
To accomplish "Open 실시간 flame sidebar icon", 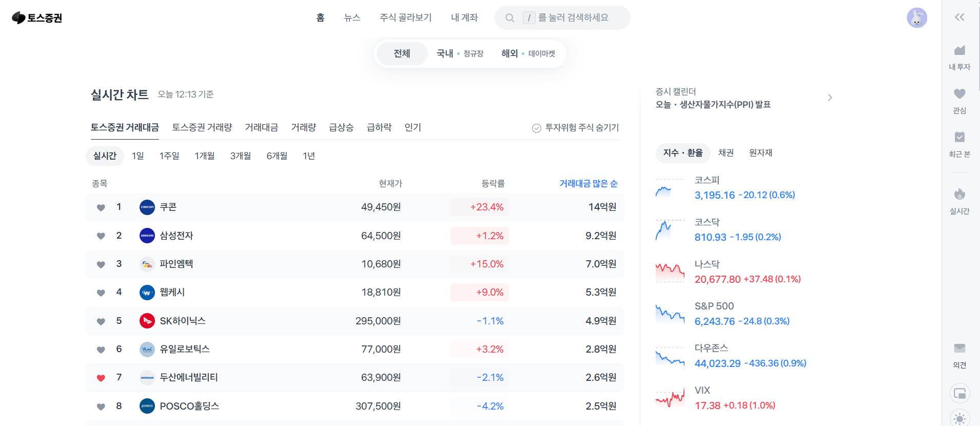I will pos(959,194).
